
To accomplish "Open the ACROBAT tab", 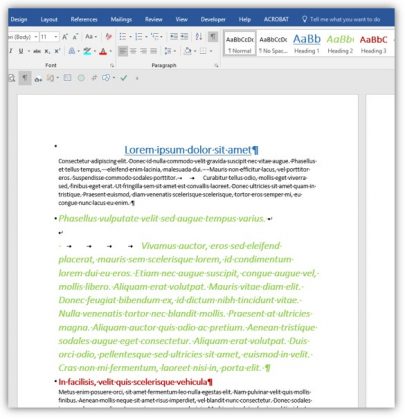I will (276, 19).
